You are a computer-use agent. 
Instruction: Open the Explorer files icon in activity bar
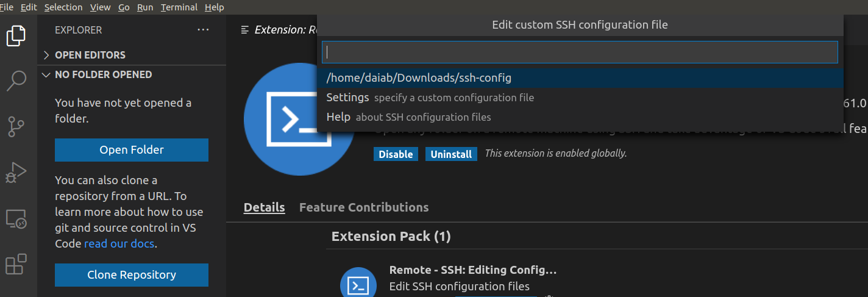tap(16, 36)
